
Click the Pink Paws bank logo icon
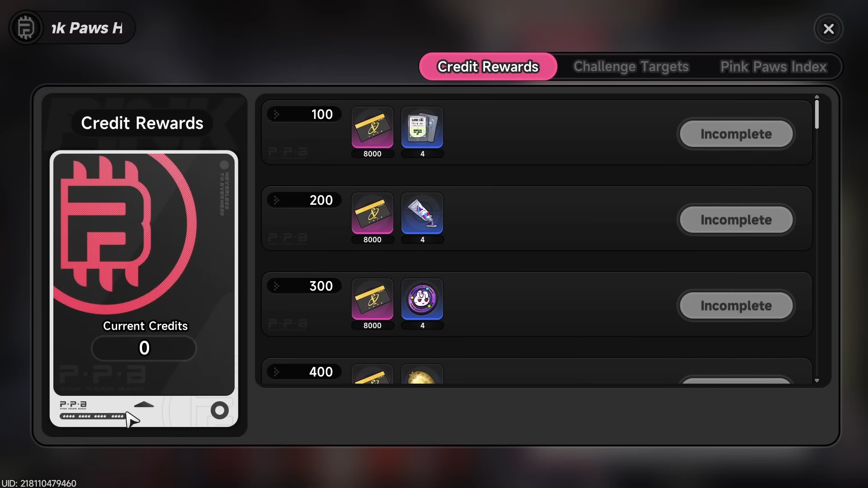point(26,28)
